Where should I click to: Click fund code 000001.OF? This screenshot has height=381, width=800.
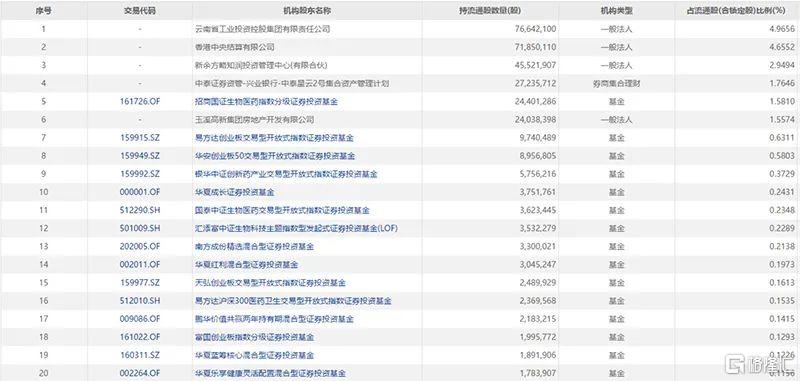[x=140, y=192]
